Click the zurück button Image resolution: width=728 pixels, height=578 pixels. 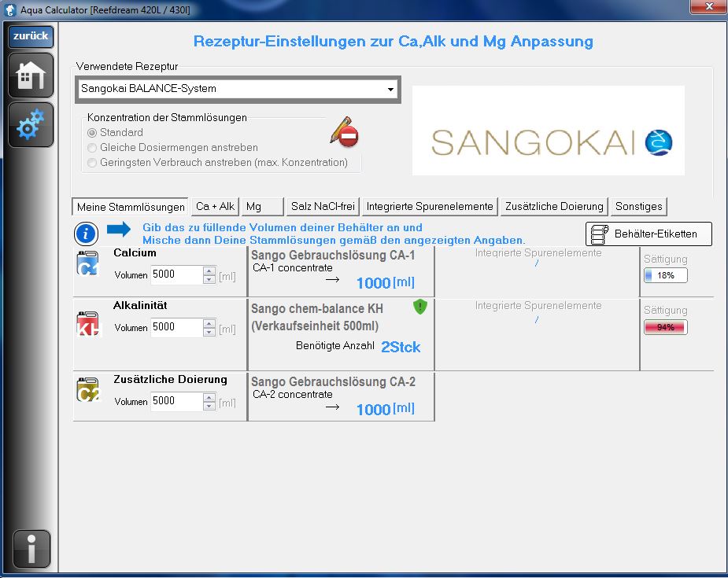point(31,36)
